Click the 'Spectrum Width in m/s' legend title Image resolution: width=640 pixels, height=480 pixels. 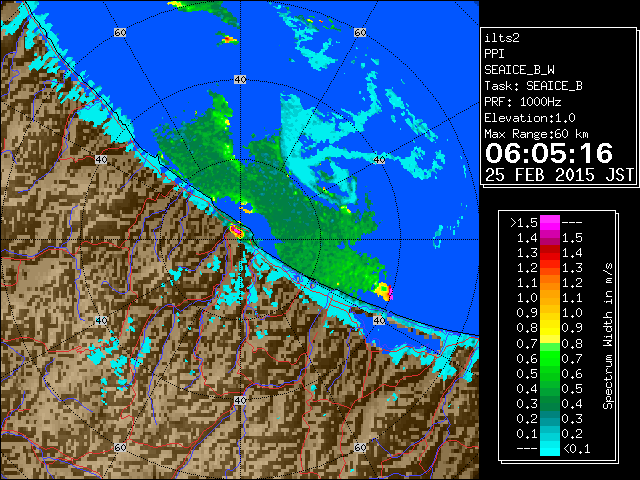point(608,336)
